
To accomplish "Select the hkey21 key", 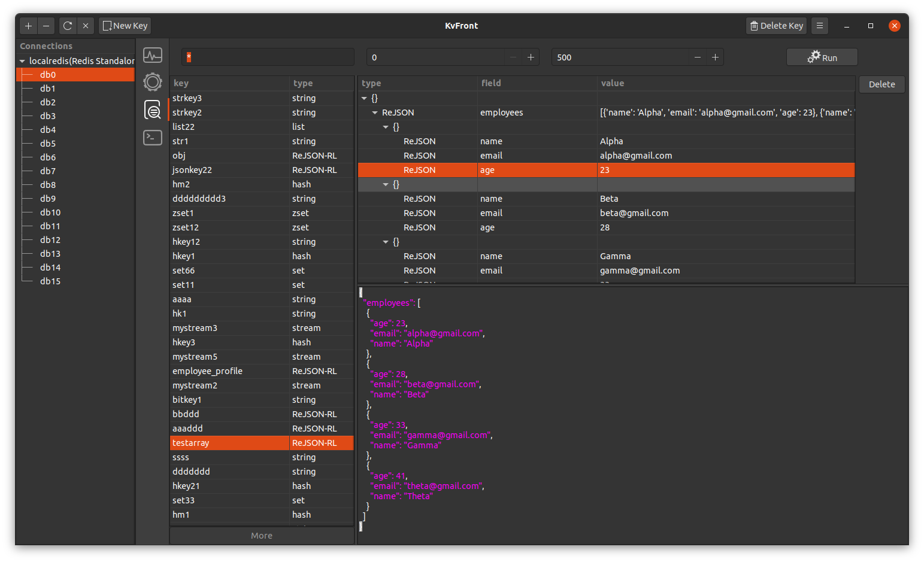I will point(262,486).
